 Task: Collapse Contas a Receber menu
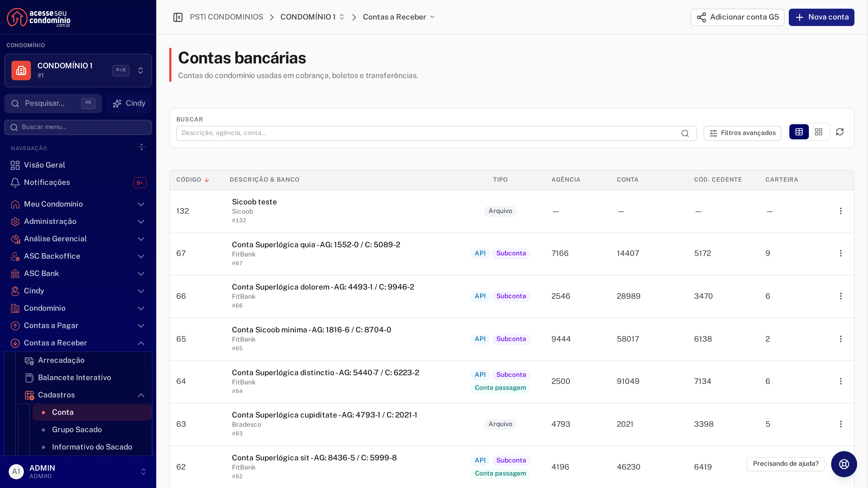point(78,343)
